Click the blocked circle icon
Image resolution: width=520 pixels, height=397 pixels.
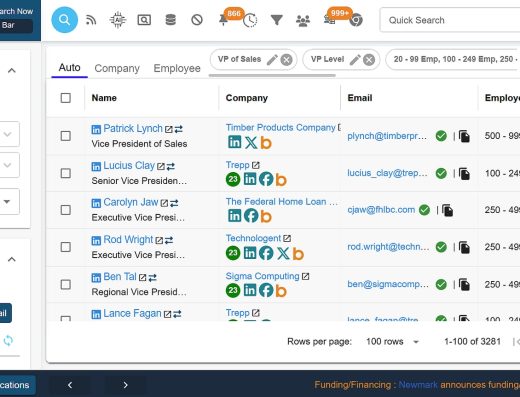[197, 20]
